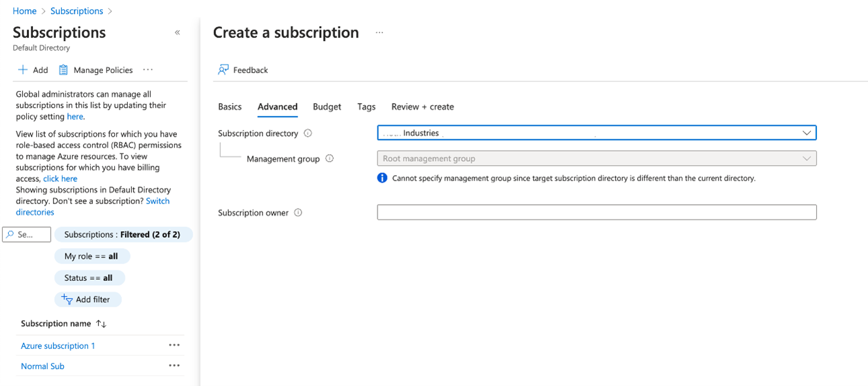
Task: Expand the Root management group dropdown
Action: (x=806, y=159)
